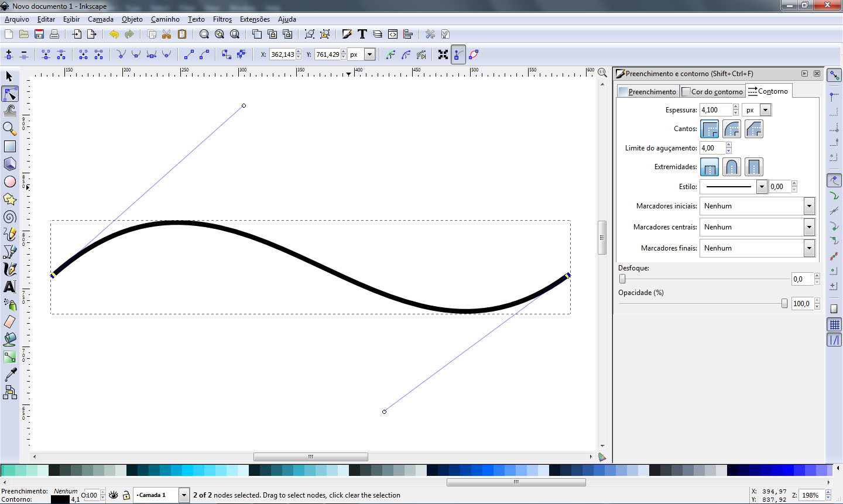Select the Selector arrow tool
The width and height of the screenshot is (843, 504).
(9, 77)
